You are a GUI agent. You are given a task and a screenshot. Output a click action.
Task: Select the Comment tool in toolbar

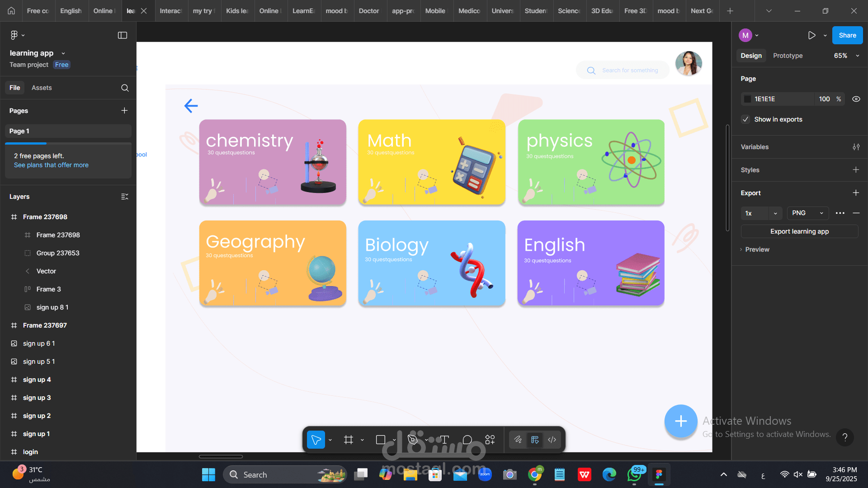point(467,440)
